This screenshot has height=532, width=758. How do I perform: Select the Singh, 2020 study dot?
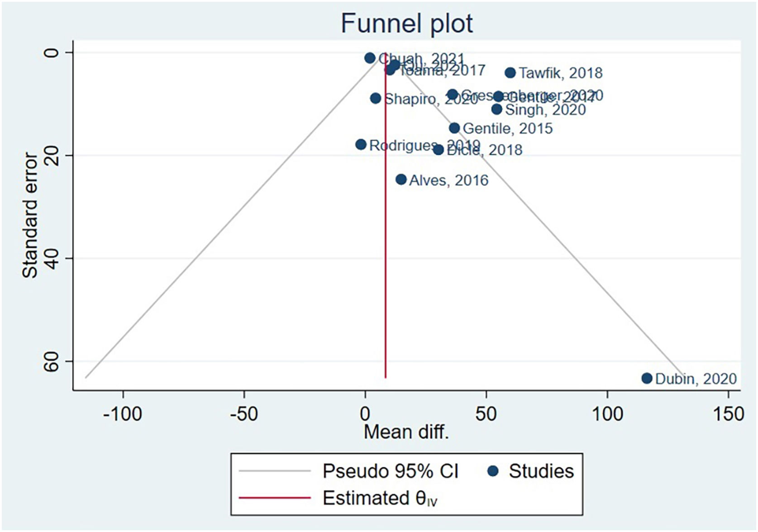(x=496, y=109)
